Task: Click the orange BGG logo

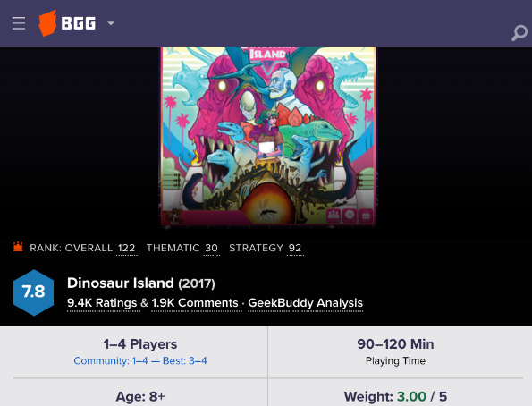Action: [x=47, y=23]
